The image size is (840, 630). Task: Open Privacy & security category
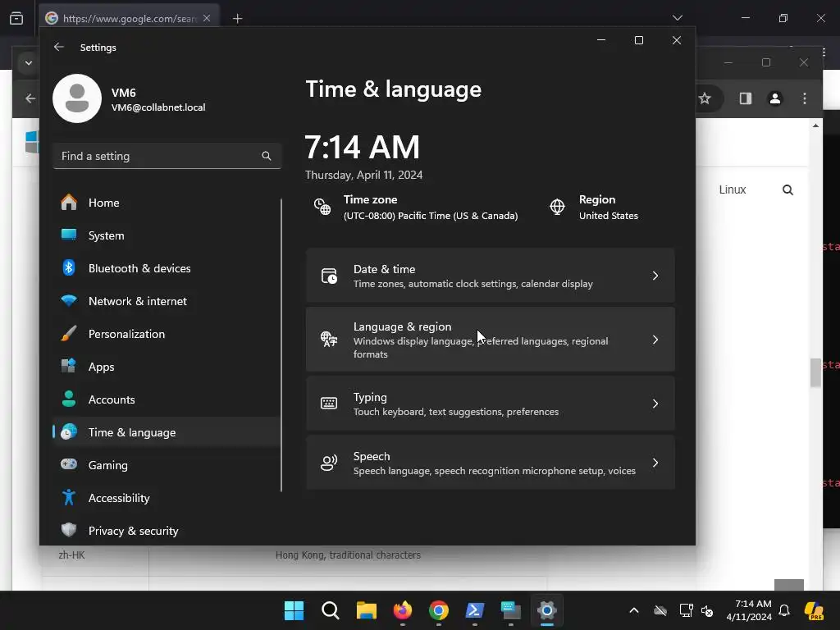(166, 531)
